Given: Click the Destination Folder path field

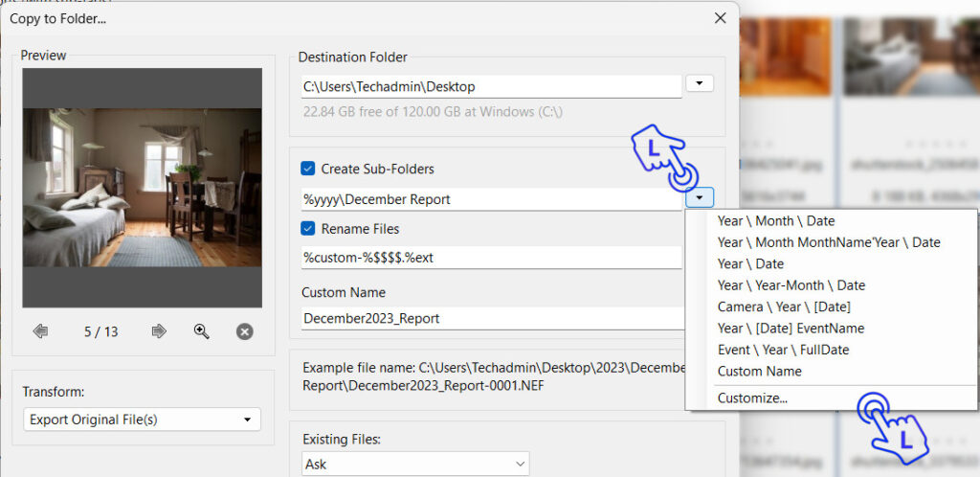Looking at the screenshot, I should coord(491,86).
